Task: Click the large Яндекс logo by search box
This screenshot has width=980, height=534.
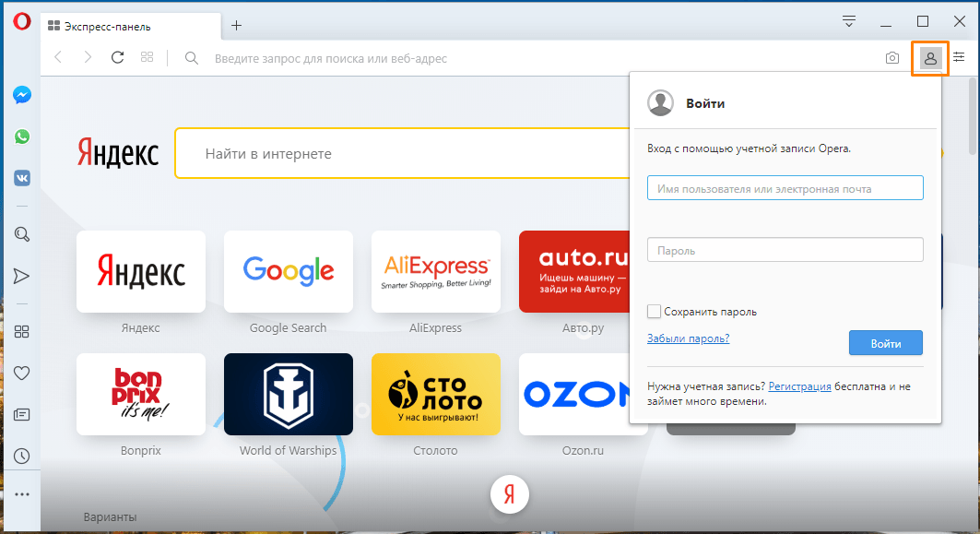Action: [118, 154]
